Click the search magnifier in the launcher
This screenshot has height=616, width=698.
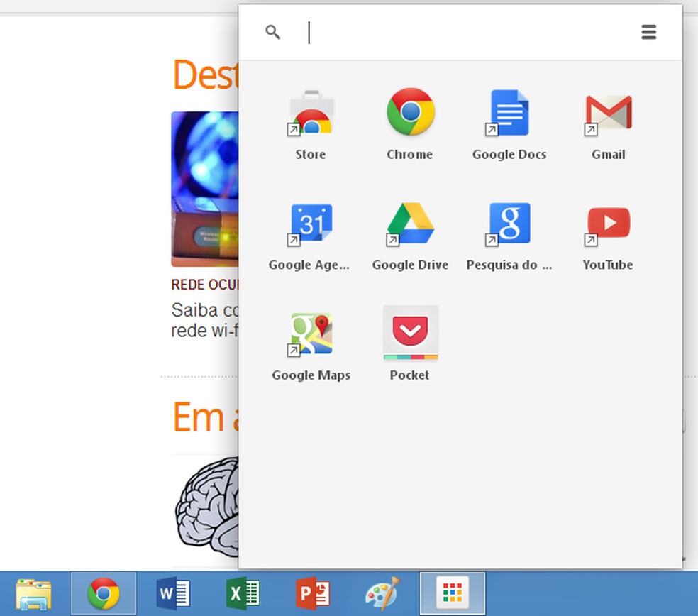[x=273, y=32]
